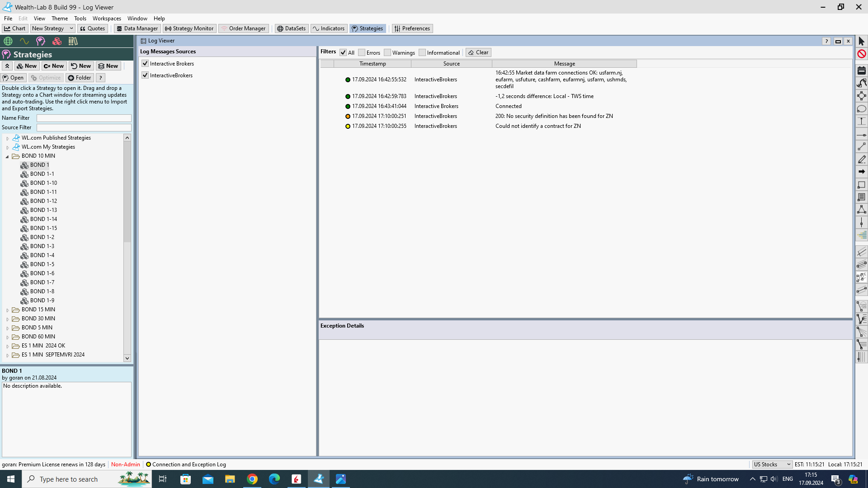The height and width of the screenshot is (488, 868).
Task: Open the US Stocks market dropdown
Action: pyautogui.click(x=772, y=465)
